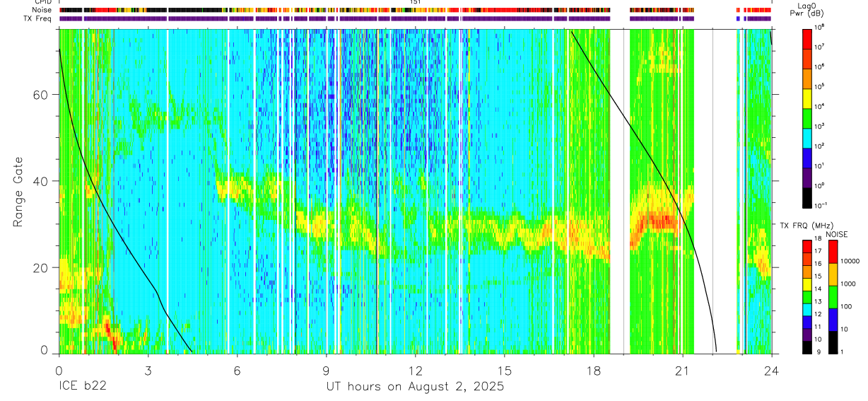This screenshot has width=868, height=401.
Task: Click x-axis tick label '6'
Action: pos(237,370)
